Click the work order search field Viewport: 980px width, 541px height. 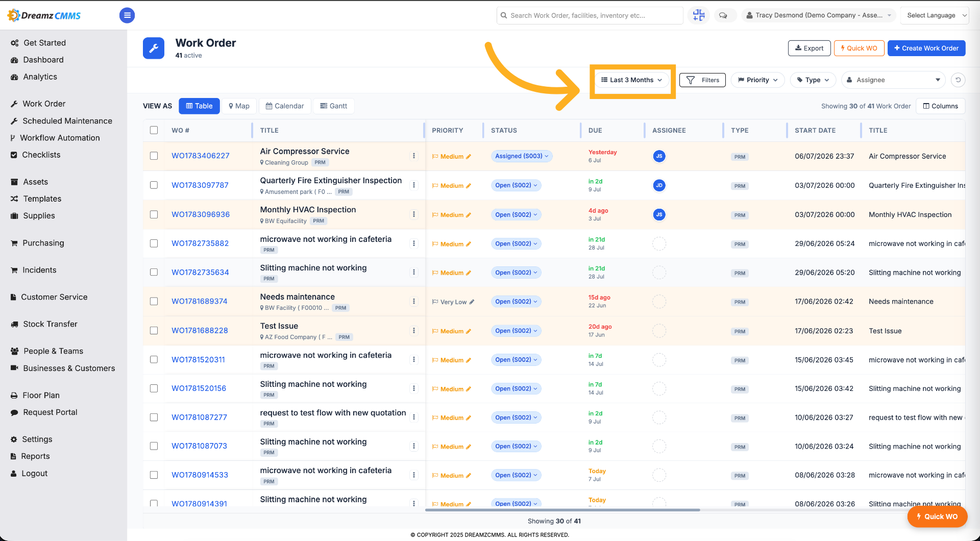coord(590,15)
